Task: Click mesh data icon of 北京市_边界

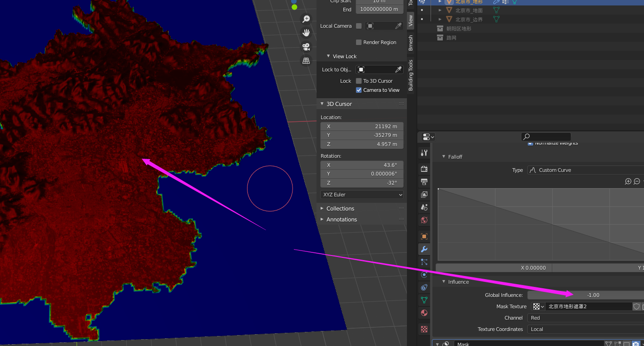Action: (x=496, y=19)
